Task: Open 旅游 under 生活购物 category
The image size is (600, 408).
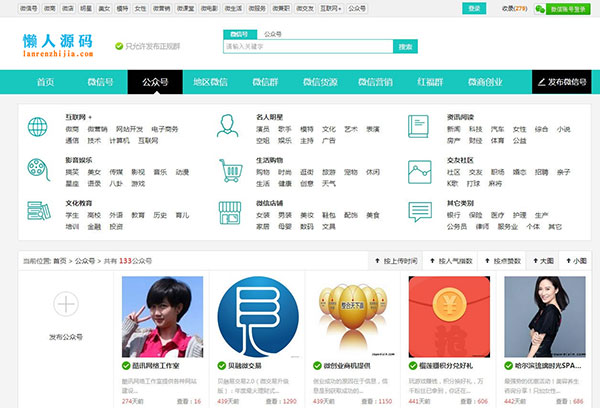Action: [328, 172]
